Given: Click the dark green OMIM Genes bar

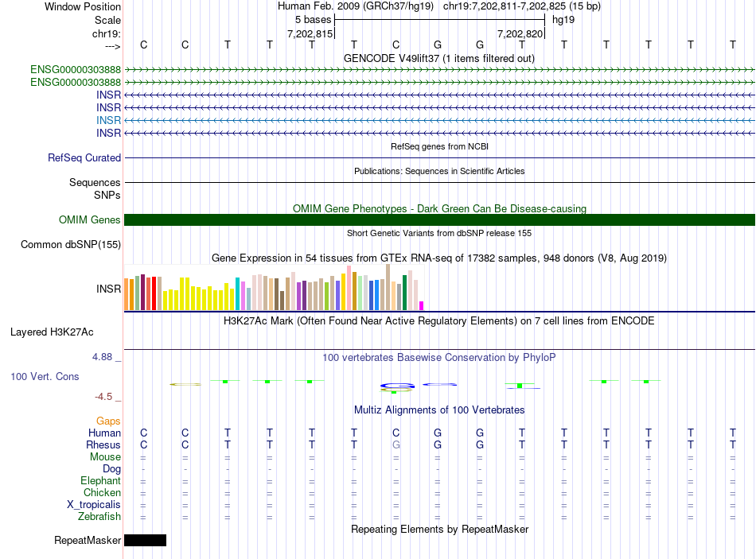Looking at the screenshot, I should coord(439,219).
